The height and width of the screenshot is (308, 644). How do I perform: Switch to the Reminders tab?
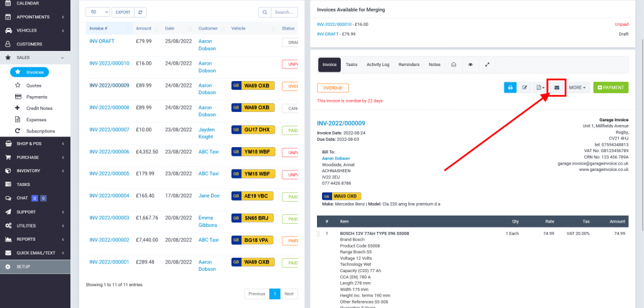point(409,65)
